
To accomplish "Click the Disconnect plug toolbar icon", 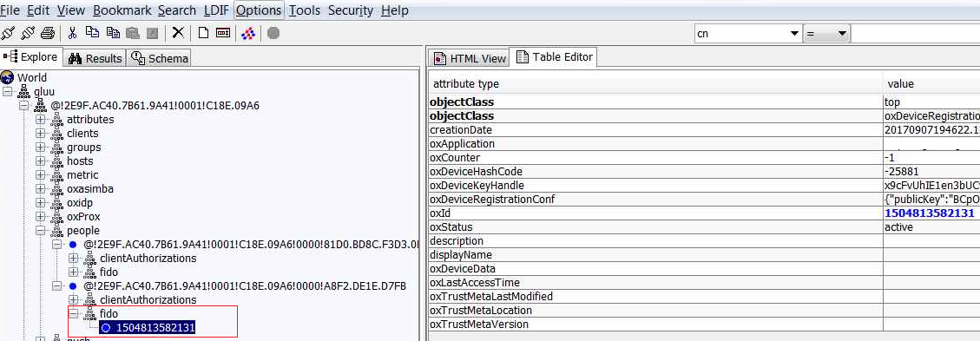I will point(28,32).
